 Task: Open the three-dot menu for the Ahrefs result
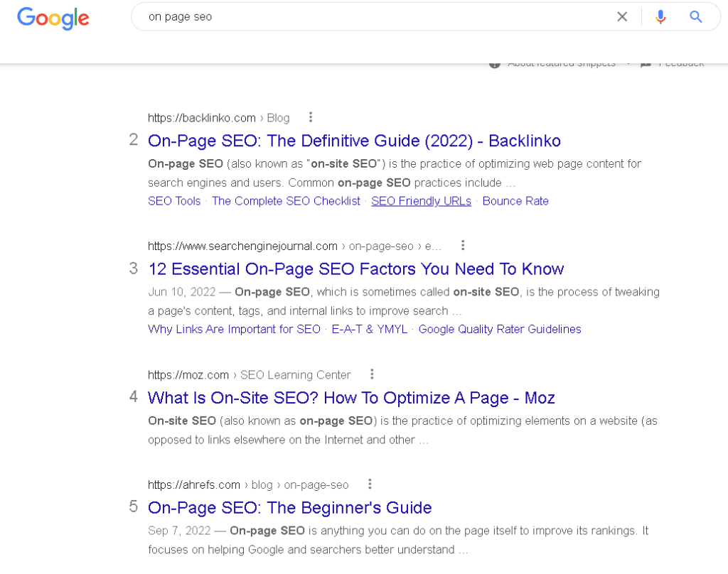click(370, 484)
